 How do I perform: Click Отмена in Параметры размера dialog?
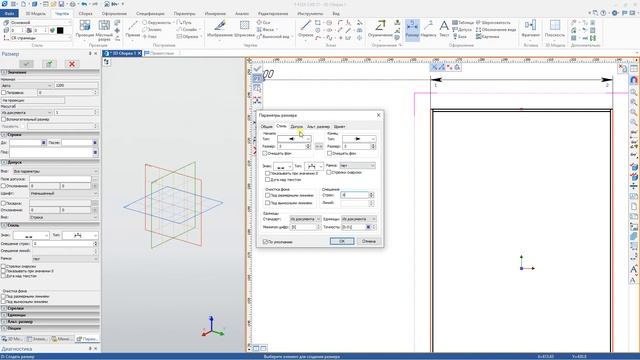pos(369,241)
